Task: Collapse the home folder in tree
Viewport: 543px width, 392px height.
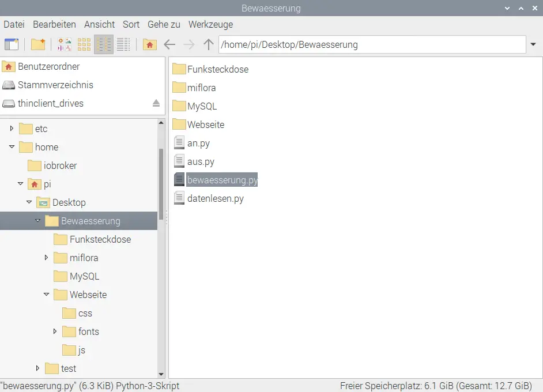Action: coord(12,147)
